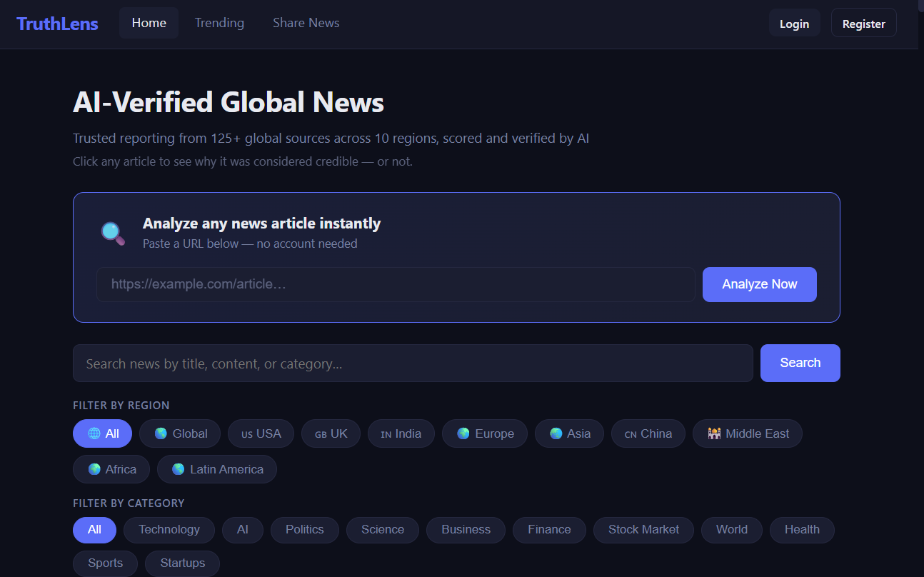The image size is (924, 577).
Task: Pick the Africa globe region filter
Action: pos(111,469)
